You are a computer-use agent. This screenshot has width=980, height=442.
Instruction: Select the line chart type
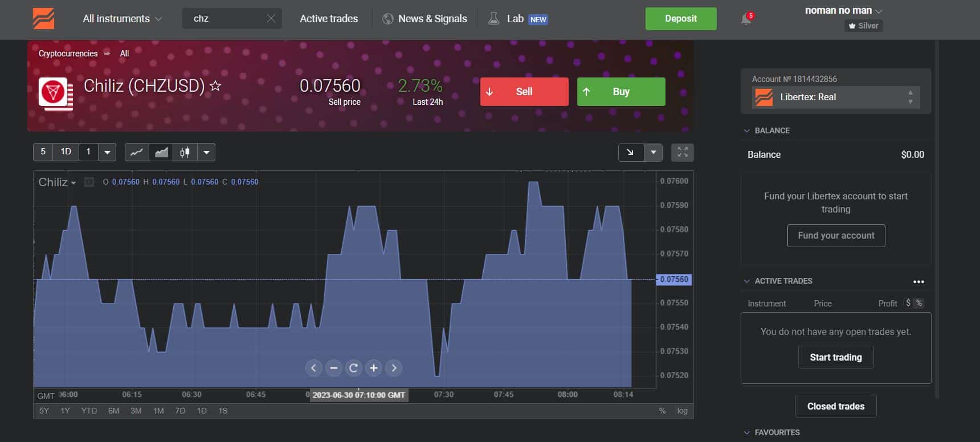[x=137, y=152]
